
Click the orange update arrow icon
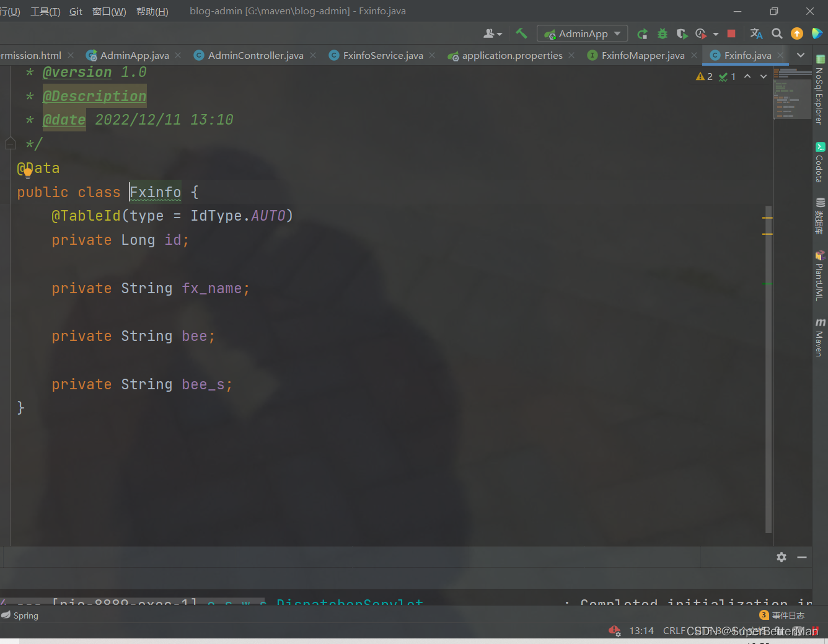[x=797, y=33]
